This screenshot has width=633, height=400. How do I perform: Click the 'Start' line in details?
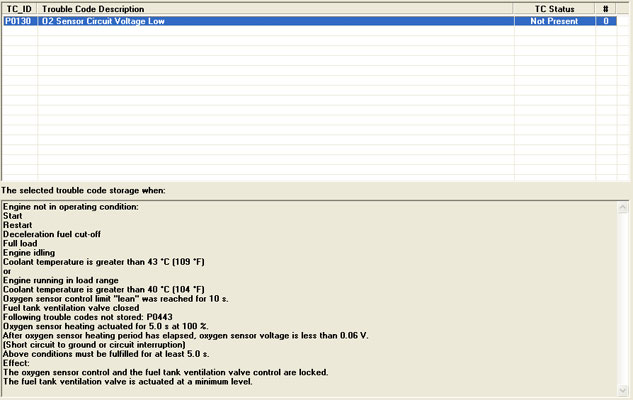[x=13, y=216]
